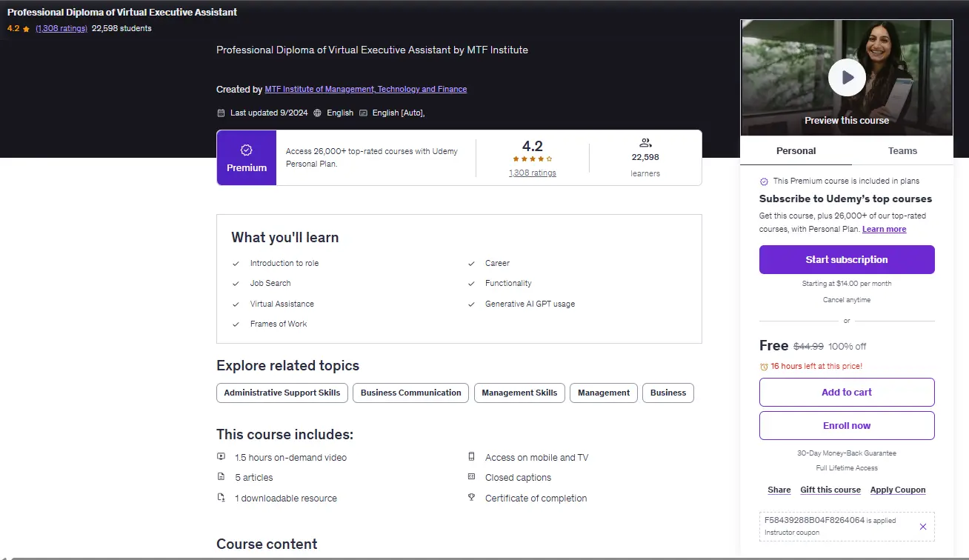The image size is (969, 560).
Task: Open MTF Institute instructor link
Action: [x=366, y=89]
